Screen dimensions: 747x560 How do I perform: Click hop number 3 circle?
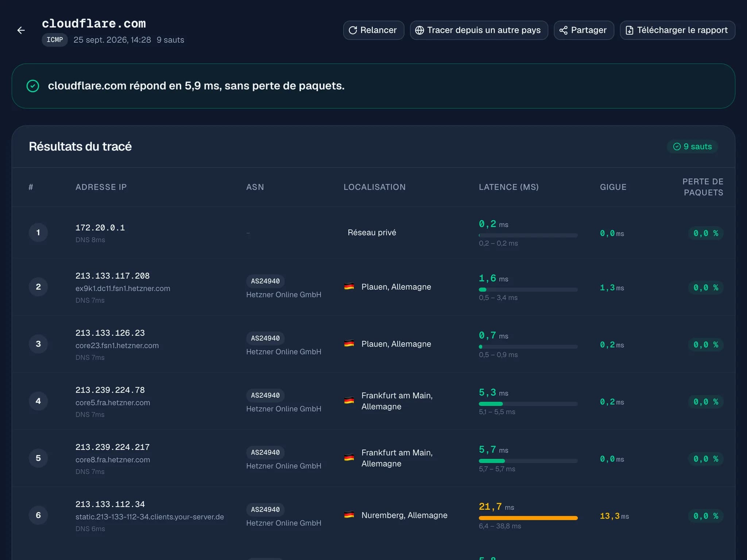coord(38,344)
